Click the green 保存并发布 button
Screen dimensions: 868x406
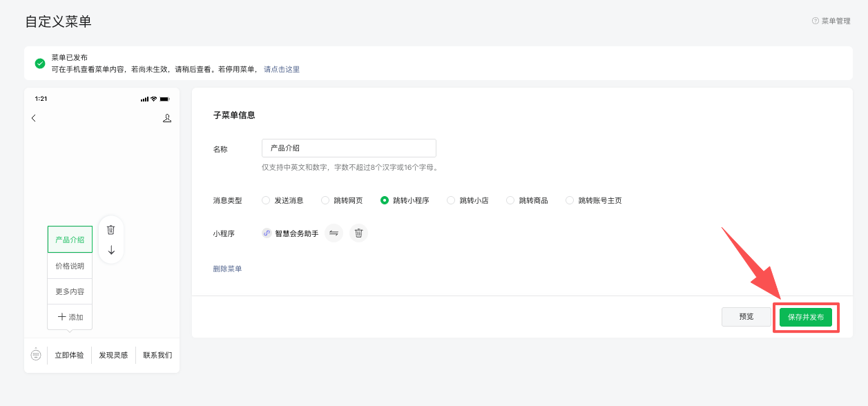[x=806, y=317]
